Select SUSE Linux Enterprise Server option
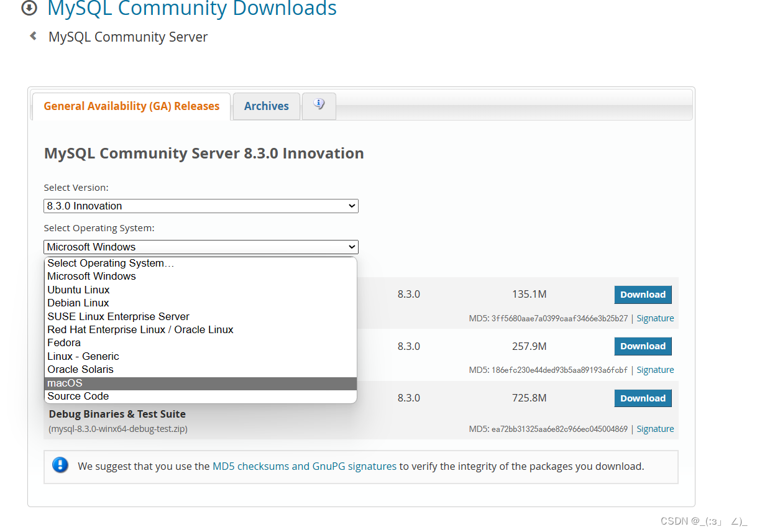 [x=201, y=316]
